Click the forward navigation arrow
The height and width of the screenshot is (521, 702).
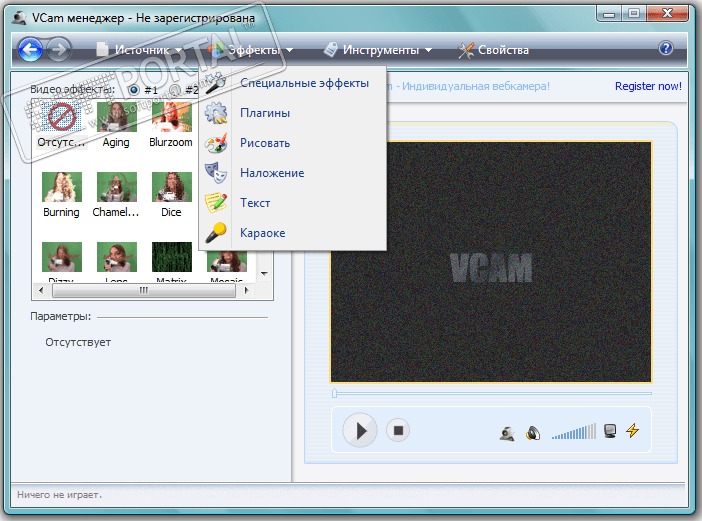click(x=59, y=49)
